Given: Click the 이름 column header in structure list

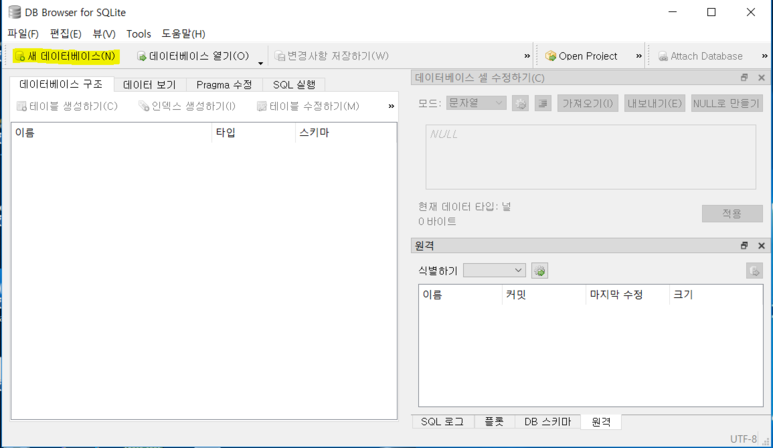Looking at the screenshot, I should click(x=111, y=133).
